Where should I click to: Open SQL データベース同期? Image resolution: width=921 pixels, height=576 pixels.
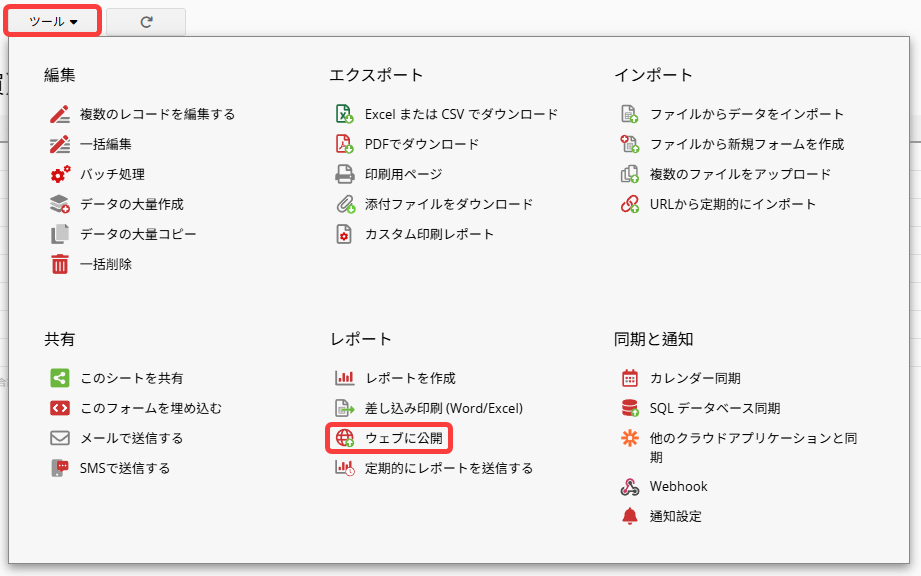coord(714,408)
